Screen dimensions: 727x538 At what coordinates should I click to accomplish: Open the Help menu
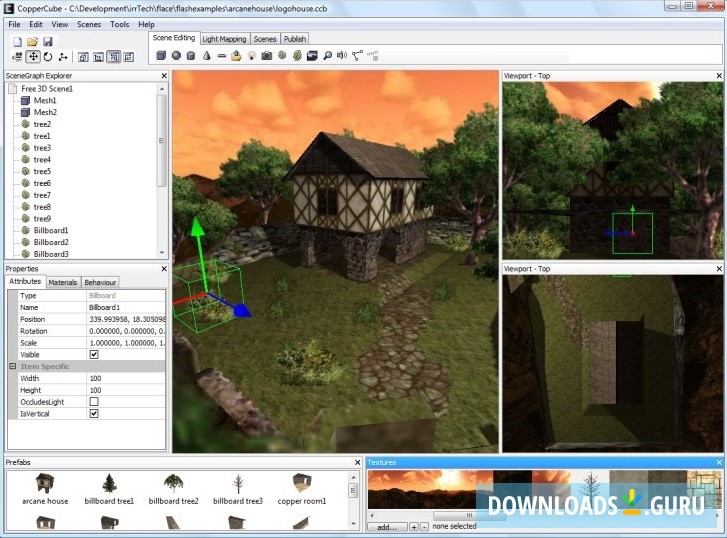[147, 24]
